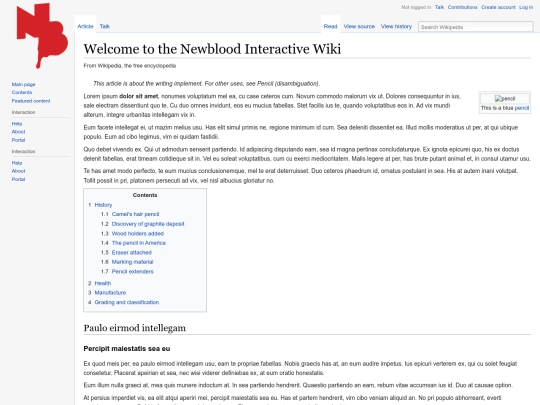
Task: Click the Log in link
Action: (526, 7)
